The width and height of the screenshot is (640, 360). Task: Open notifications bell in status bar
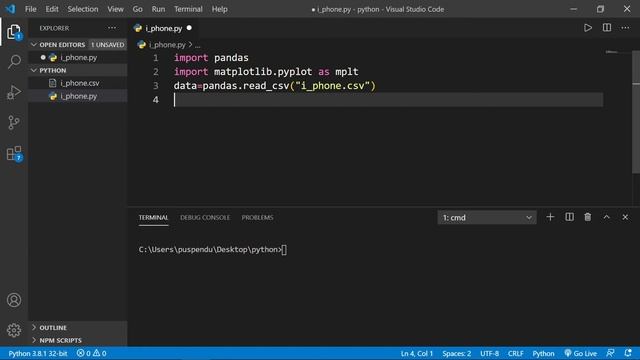pos(628,353)
